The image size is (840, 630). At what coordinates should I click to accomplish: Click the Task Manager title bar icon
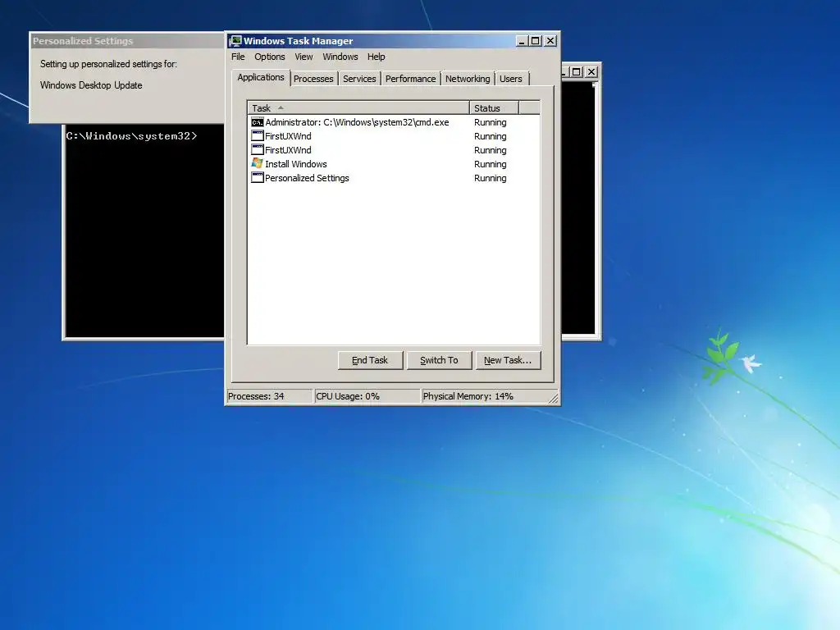click(235, 41)
